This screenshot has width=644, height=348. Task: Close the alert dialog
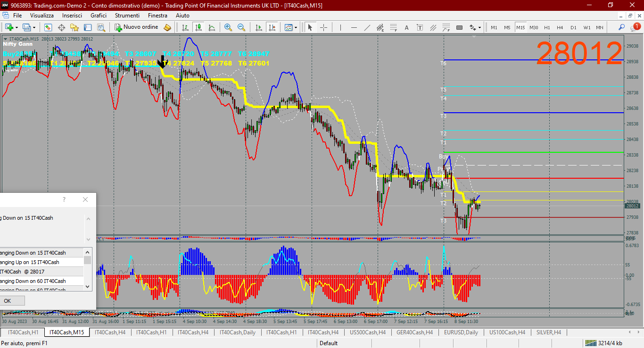85,199
